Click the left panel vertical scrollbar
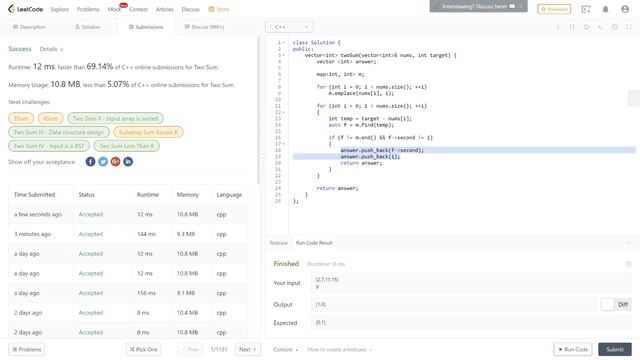 click(x=258, y=110)
